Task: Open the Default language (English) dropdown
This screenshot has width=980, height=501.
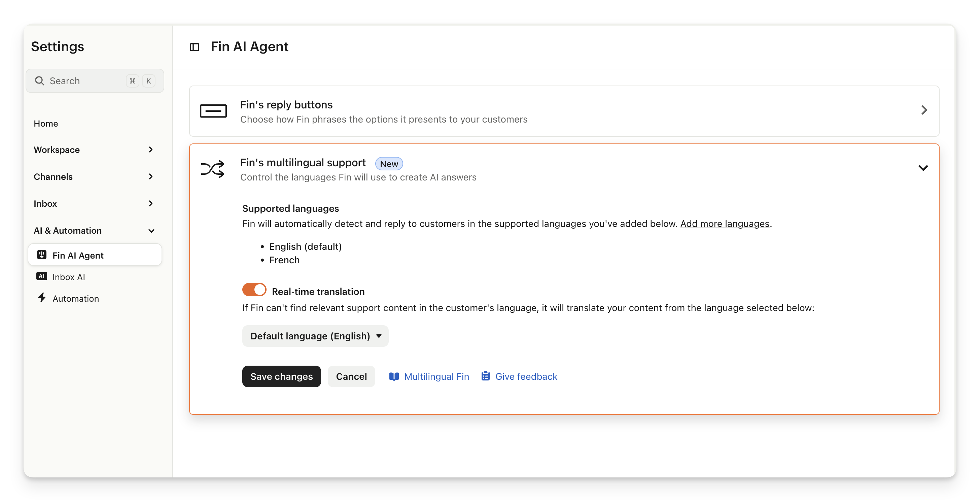Action: (315, 336)
